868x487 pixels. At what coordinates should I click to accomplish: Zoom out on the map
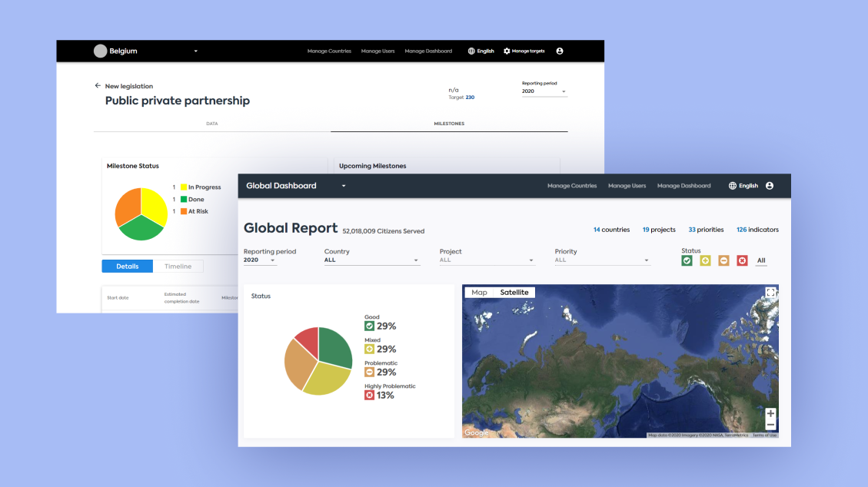[x=770, y=425]
